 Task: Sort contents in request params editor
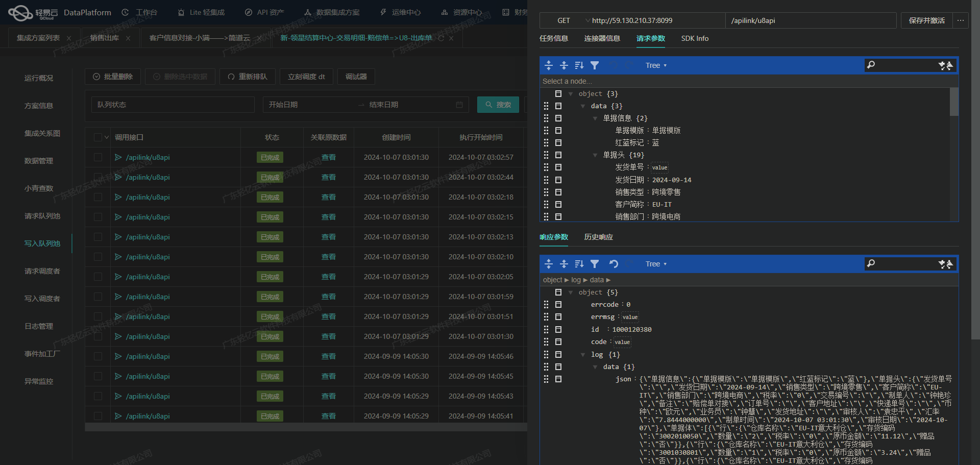pyautogui.click(x=579, y=65)
